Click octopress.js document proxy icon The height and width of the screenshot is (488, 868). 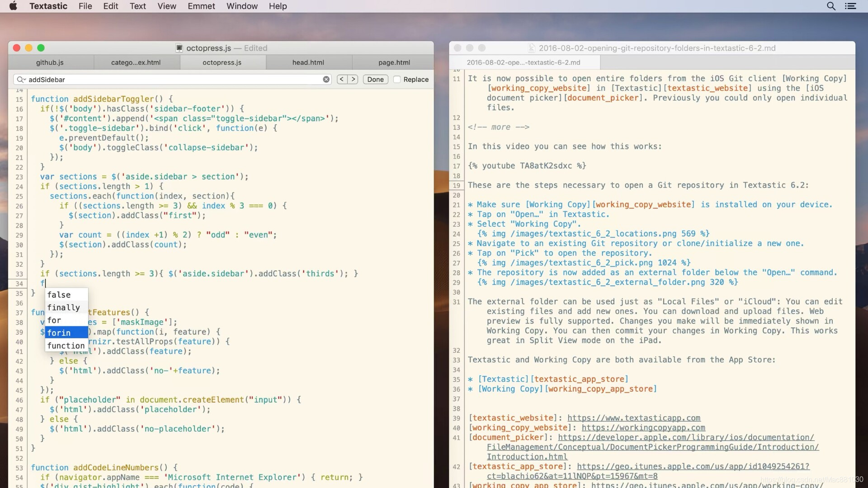[179, 48]
